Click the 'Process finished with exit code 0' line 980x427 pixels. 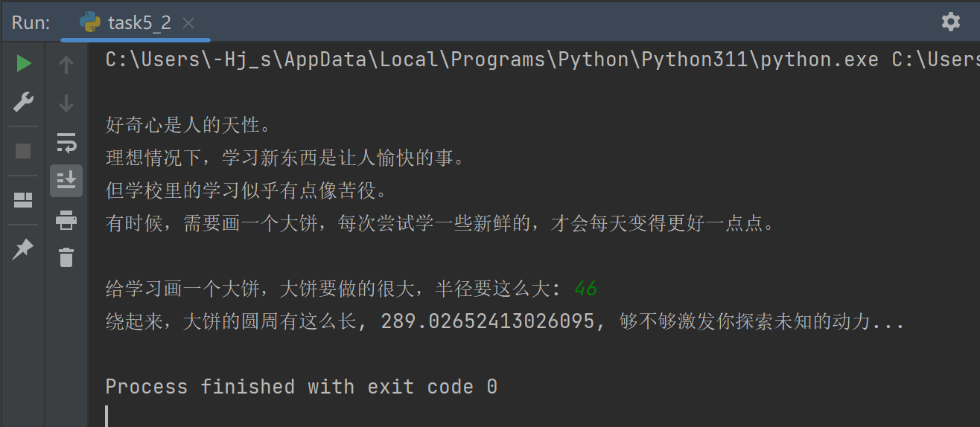coord(301,387)
